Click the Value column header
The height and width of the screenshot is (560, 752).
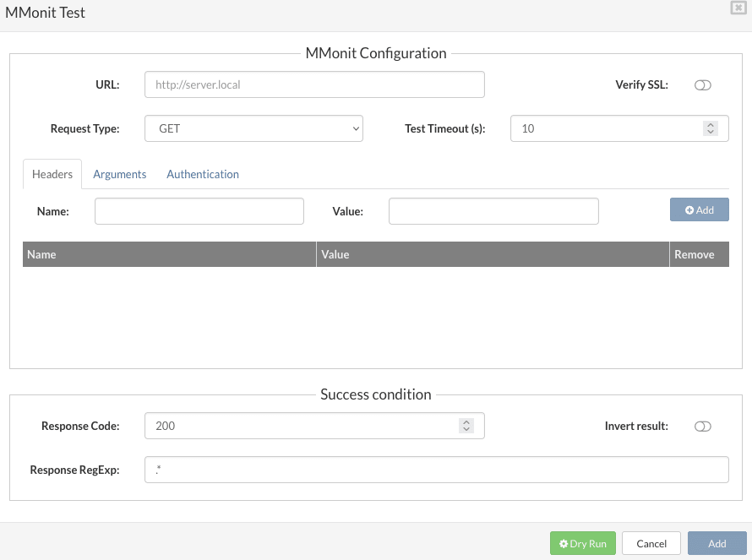[x=493, y=254]
